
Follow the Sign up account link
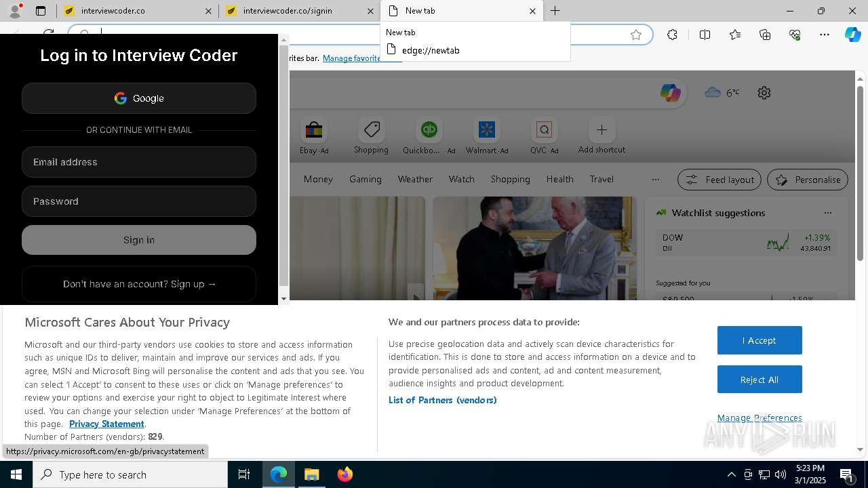coord(139,284)
